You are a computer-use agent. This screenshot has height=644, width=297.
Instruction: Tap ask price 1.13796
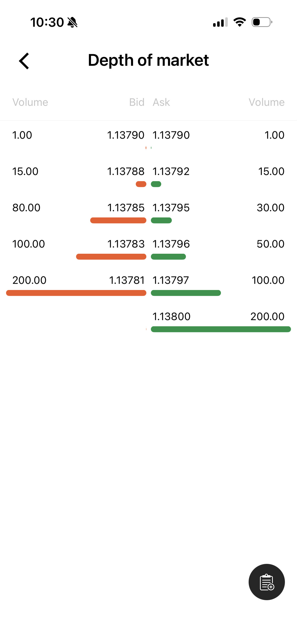tap(171, 244)
